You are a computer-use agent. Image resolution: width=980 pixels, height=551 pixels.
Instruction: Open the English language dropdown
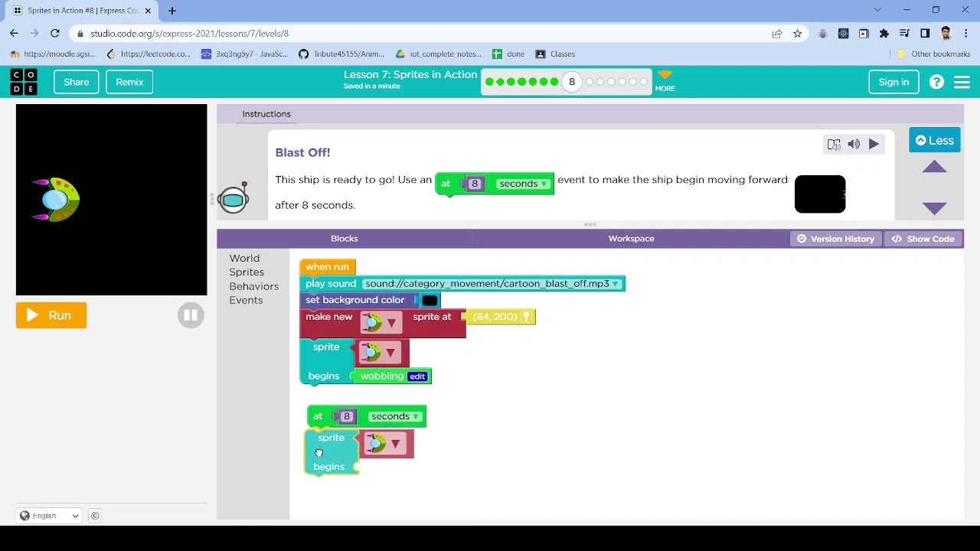(49, 516)
